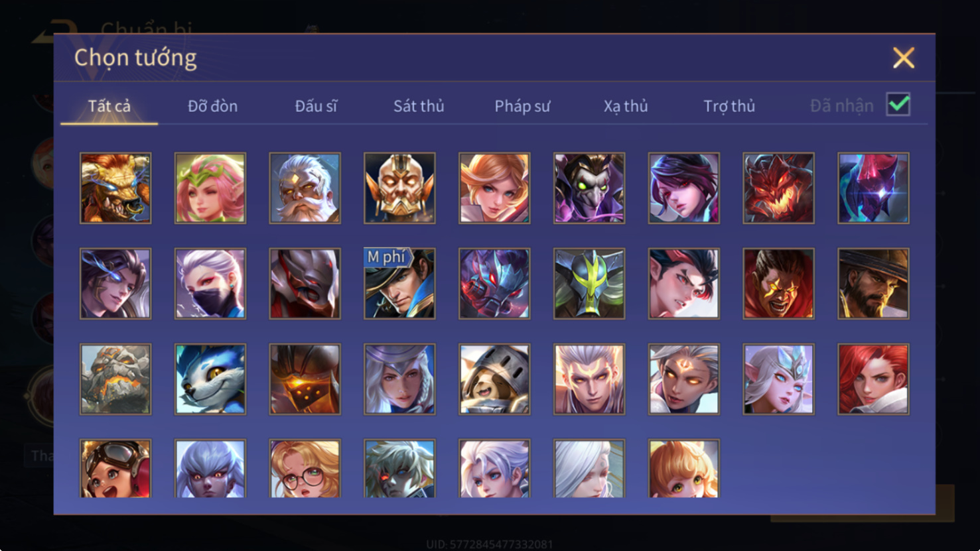Choose the goggles-wearing girl hero
The height and width of the screenshot is (551, 980).
tap(115, 468)
